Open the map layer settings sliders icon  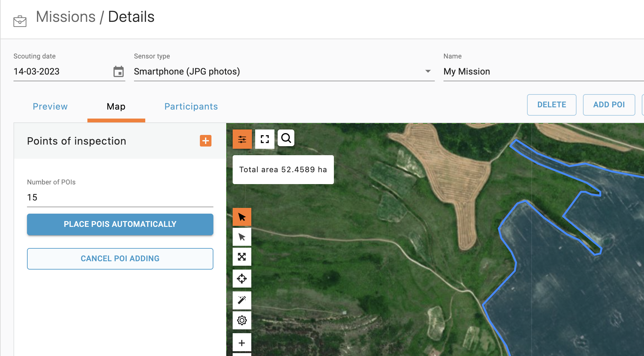[x=242, y=139]
